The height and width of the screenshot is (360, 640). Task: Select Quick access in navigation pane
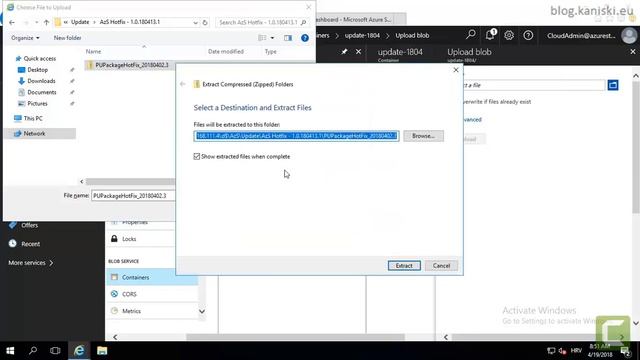coord(39,58)
